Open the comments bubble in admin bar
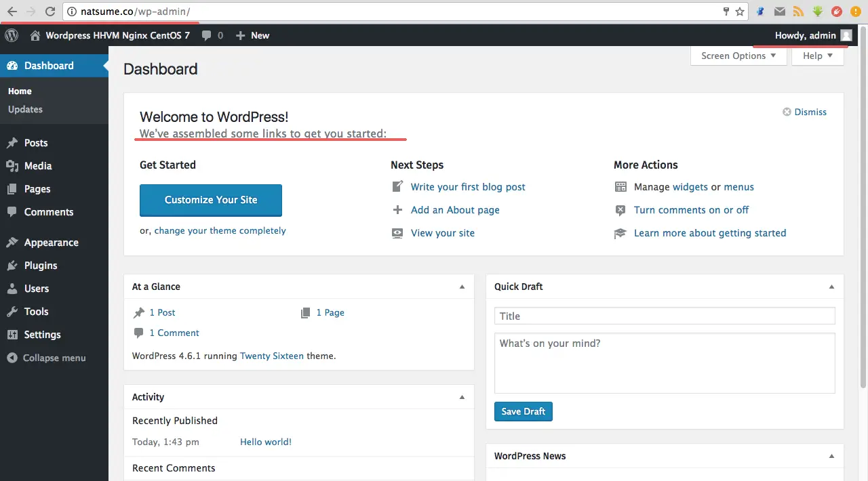Viewport: 868px width, 481px height. 207,35
